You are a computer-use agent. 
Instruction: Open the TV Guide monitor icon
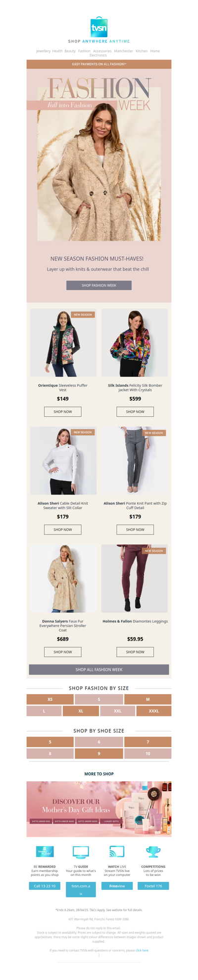tap(81, 852)
